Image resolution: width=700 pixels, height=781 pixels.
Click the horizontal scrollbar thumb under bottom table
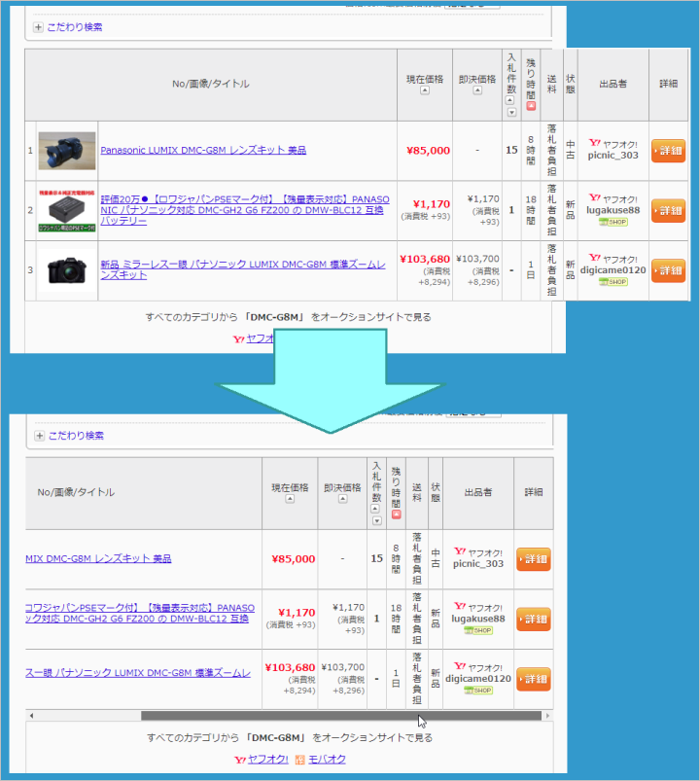click(340, 716)
